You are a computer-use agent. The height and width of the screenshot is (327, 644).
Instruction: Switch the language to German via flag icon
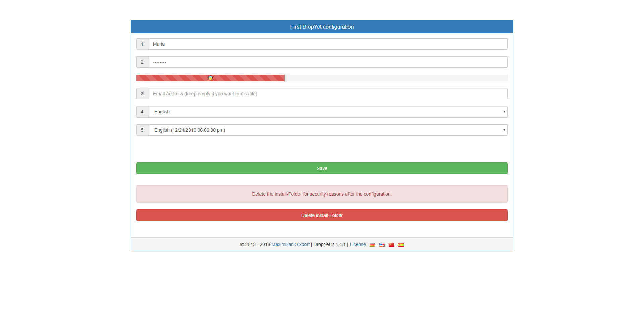pyautogui.click(x=372, y=245)
